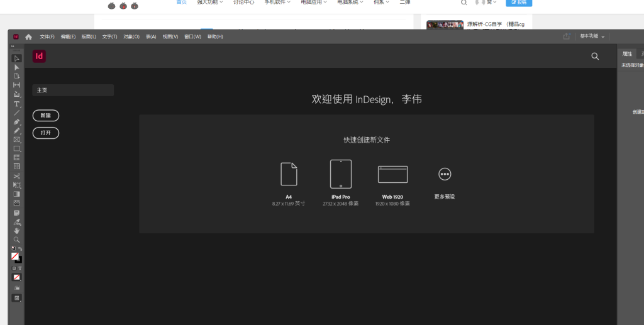Open CG自学 article thumbnail in browser

point(445,25)
